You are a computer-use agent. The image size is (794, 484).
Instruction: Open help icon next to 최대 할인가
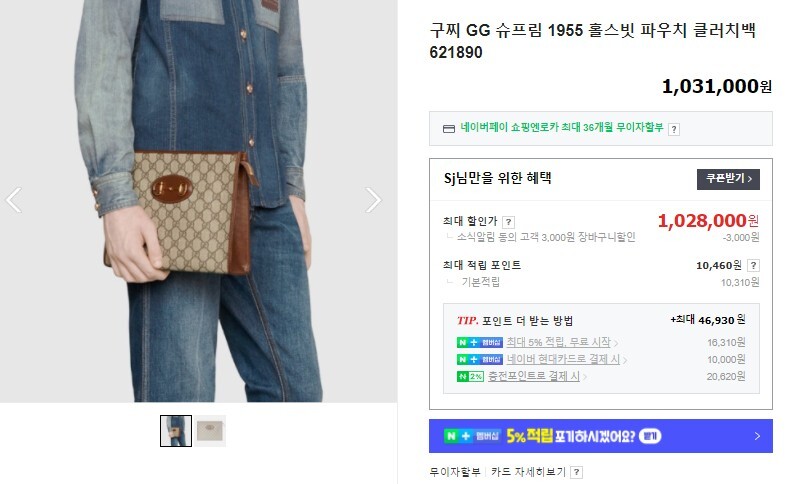[x=508, y=222]
